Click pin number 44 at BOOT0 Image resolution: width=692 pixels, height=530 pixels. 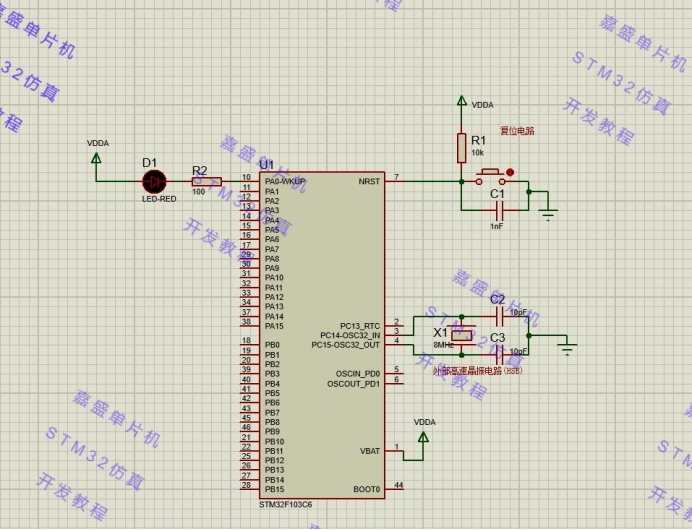click(x=399, y=485)
